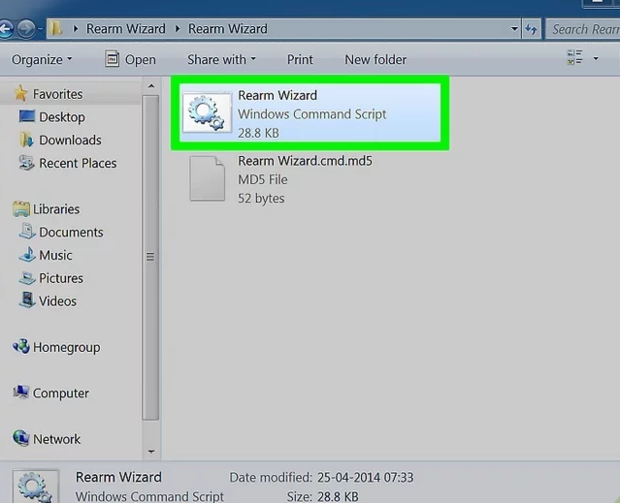Click the blank MD5 file icon
Screen dimensions: 620x503
[x=207, y=178]
